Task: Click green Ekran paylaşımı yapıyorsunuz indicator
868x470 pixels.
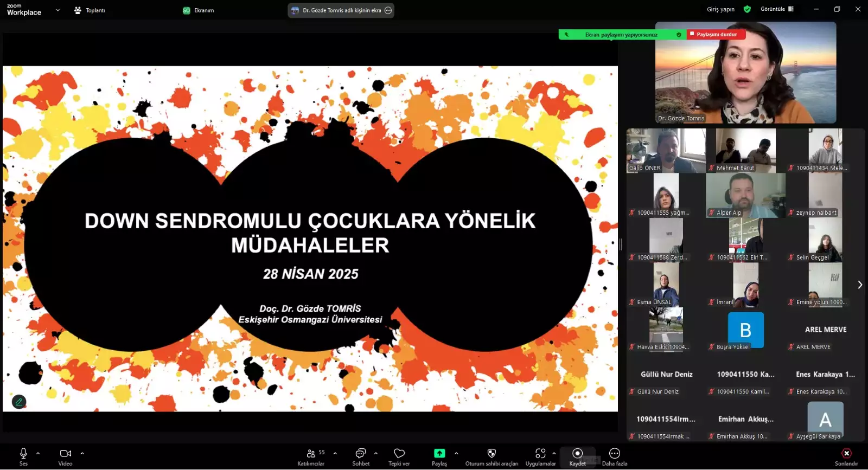Action: coord(621,35)
